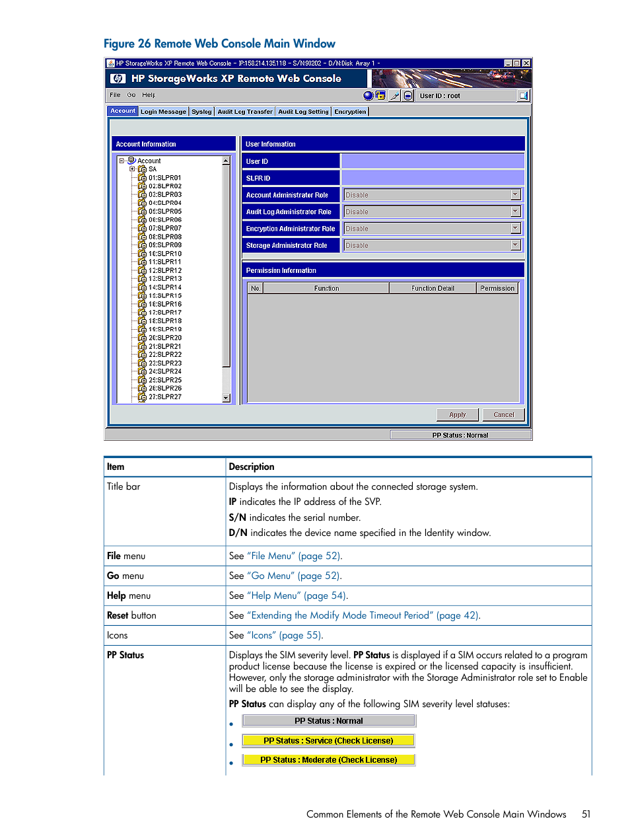Screen dimensions: 630x840
Task: Select tree row 27:SLPR27
Action: click(165, 397)
